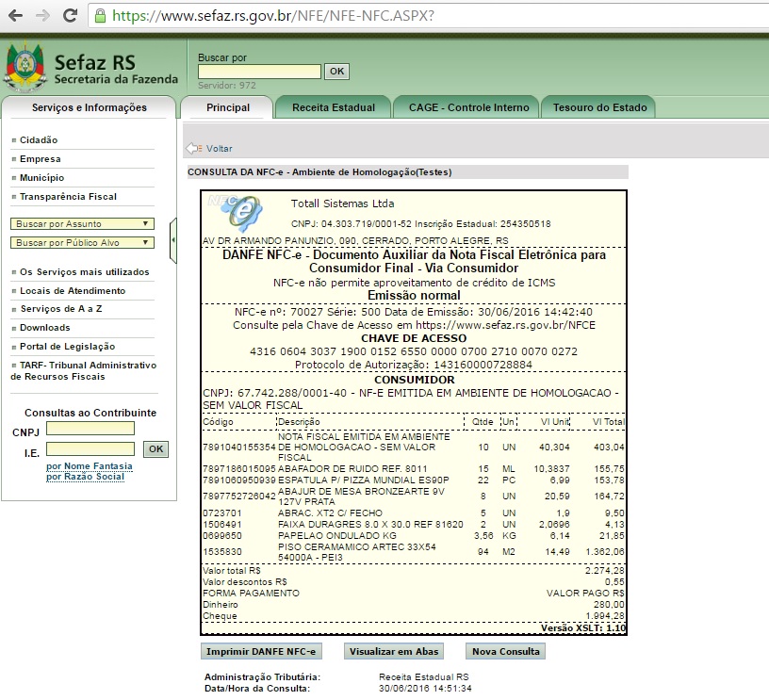The image size is (769, 700).
Task: Click the Voltar link
Action: tap(220, 149)
